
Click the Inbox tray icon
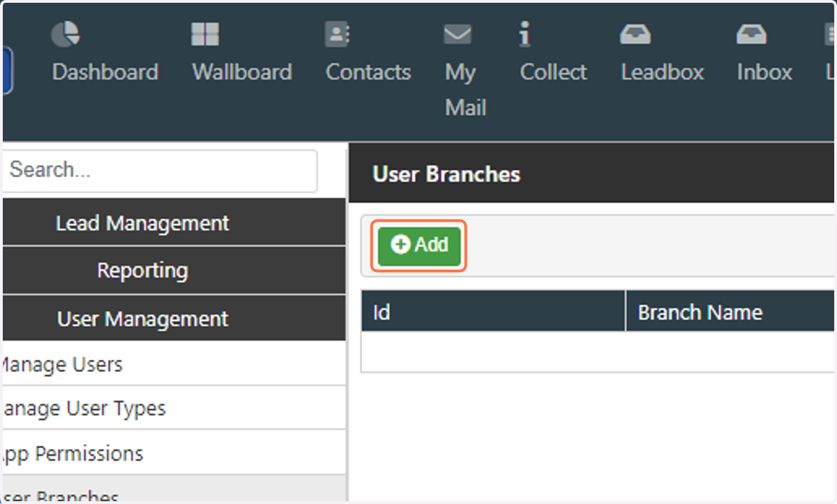coord(751,33)
